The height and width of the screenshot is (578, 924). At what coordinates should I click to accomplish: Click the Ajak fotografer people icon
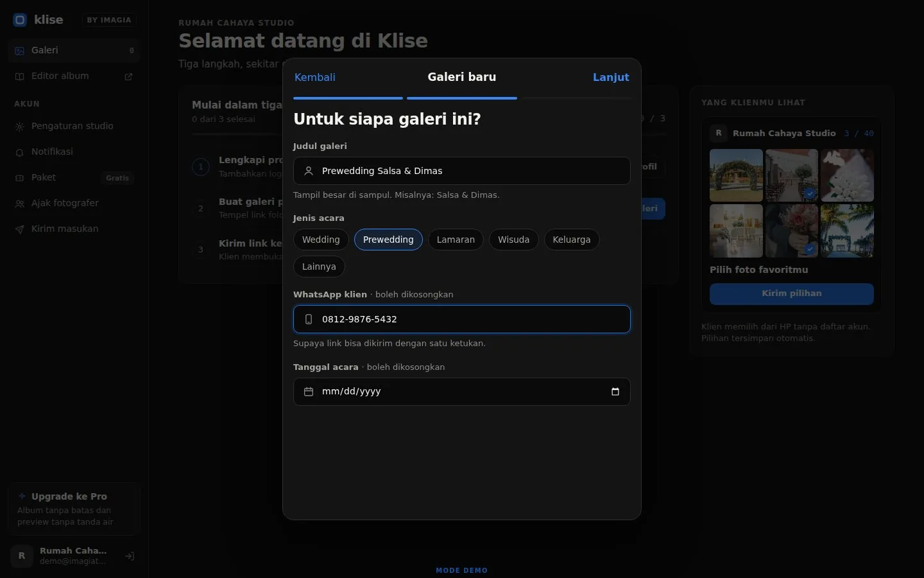(x=20, y=204)
